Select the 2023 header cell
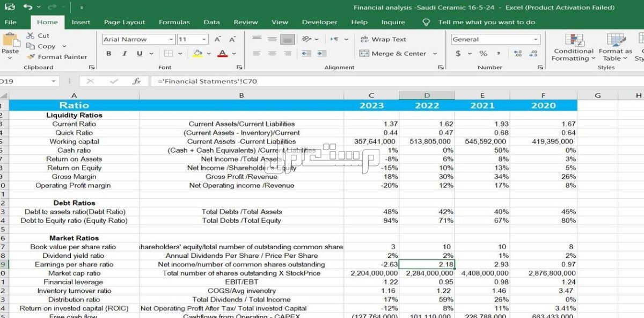This screenshot has height=318, width=644. [x=371, y=105]
